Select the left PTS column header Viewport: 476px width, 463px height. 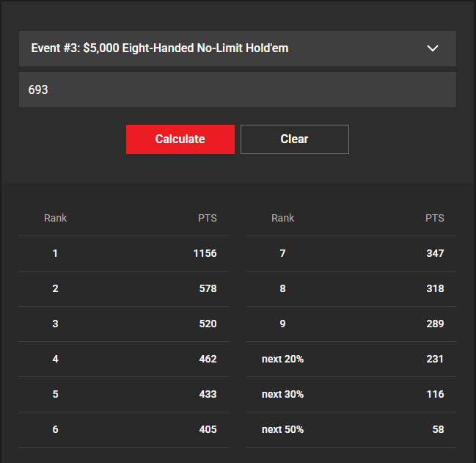207,218
